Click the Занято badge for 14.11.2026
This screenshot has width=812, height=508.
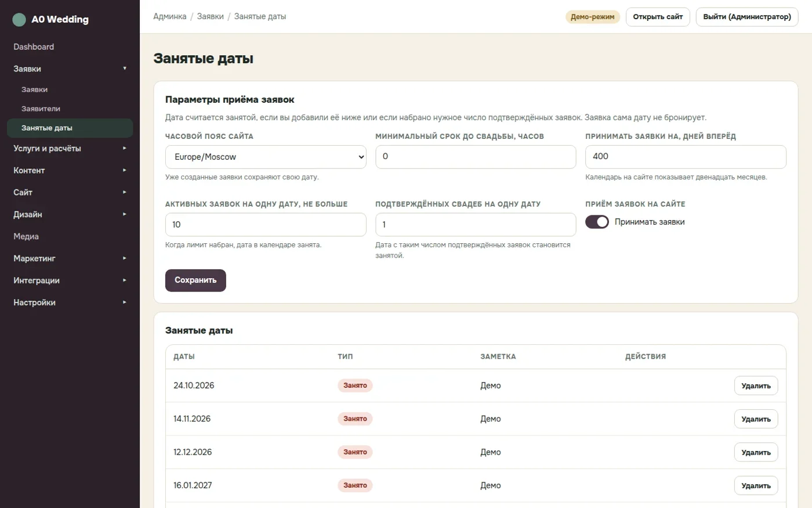pyautogui.click(x=355, y=419)
